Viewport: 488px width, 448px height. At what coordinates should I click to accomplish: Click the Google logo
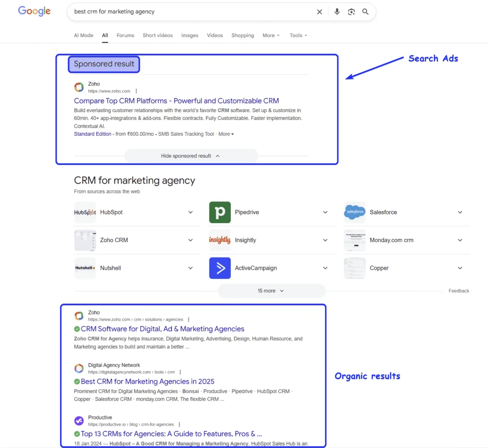click(34, 11)
